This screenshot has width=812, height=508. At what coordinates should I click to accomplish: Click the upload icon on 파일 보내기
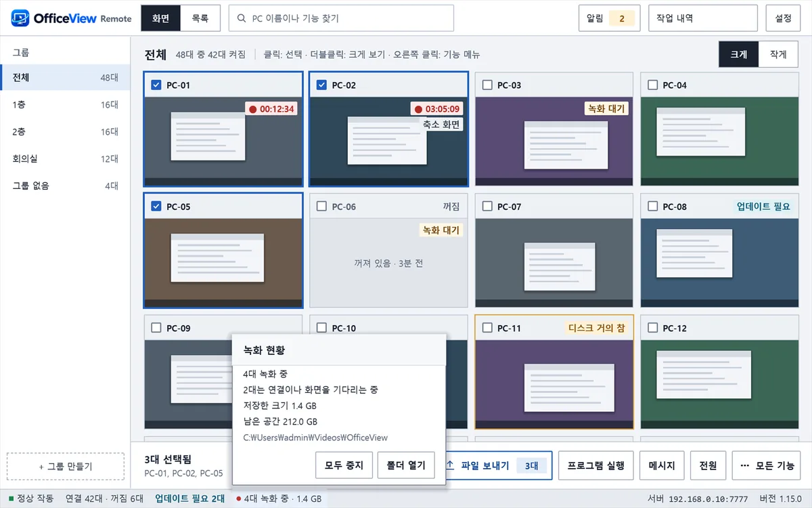(x=450, y=466)
